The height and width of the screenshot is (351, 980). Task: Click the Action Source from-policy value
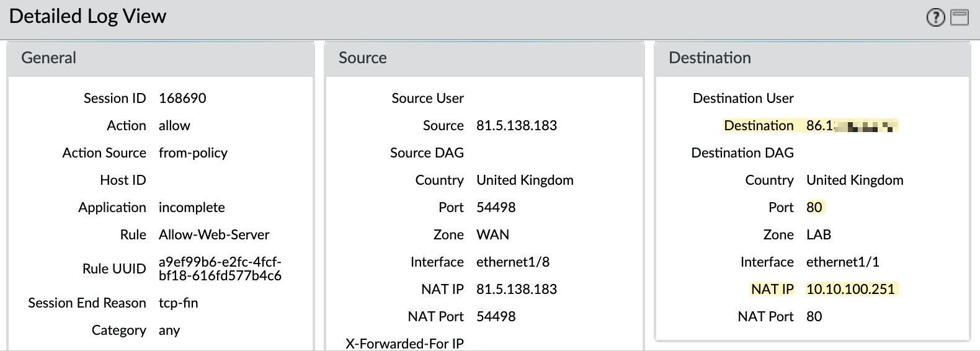pos(193,153)
